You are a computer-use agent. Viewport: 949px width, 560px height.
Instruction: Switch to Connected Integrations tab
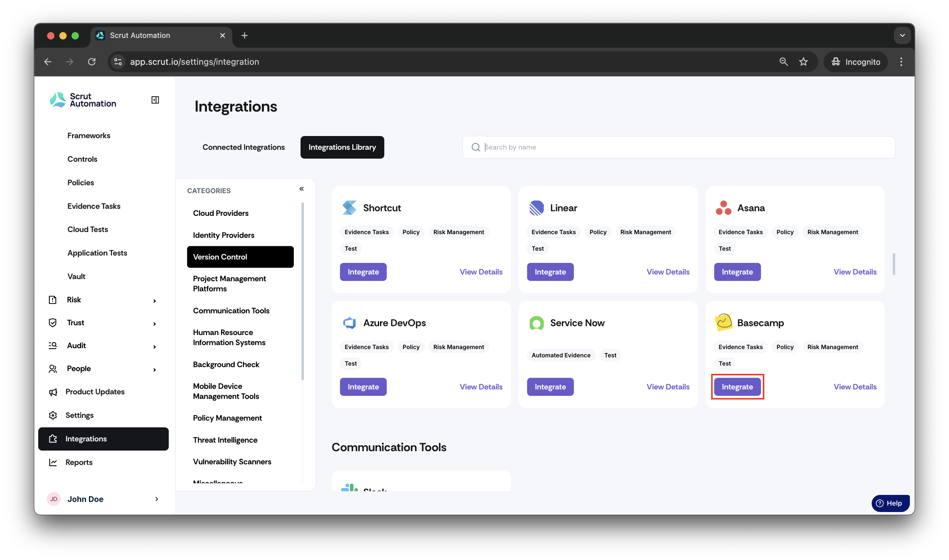243,147
